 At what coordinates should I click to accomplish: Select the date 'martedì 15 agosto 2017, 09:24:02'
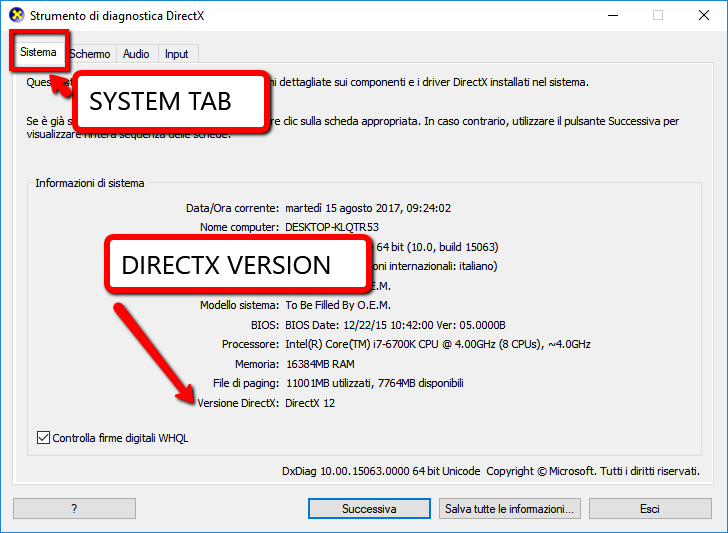coord(368,208)
